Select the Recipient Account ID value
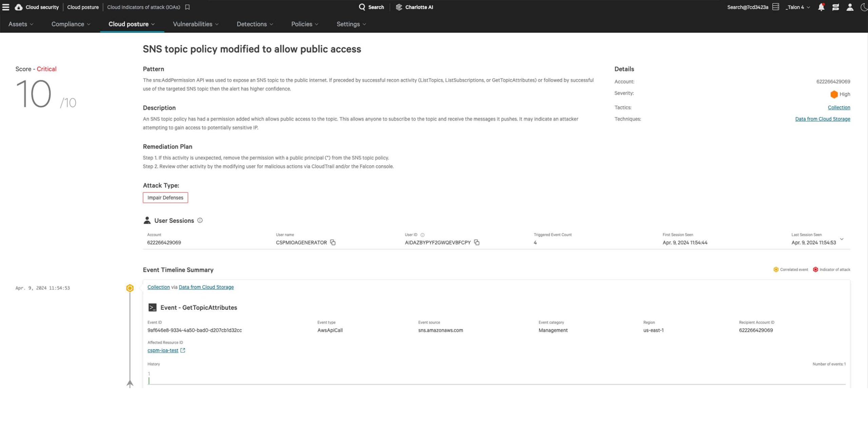Image resolution: width=868 pixels, height=435 pixels. click(756, 330)
